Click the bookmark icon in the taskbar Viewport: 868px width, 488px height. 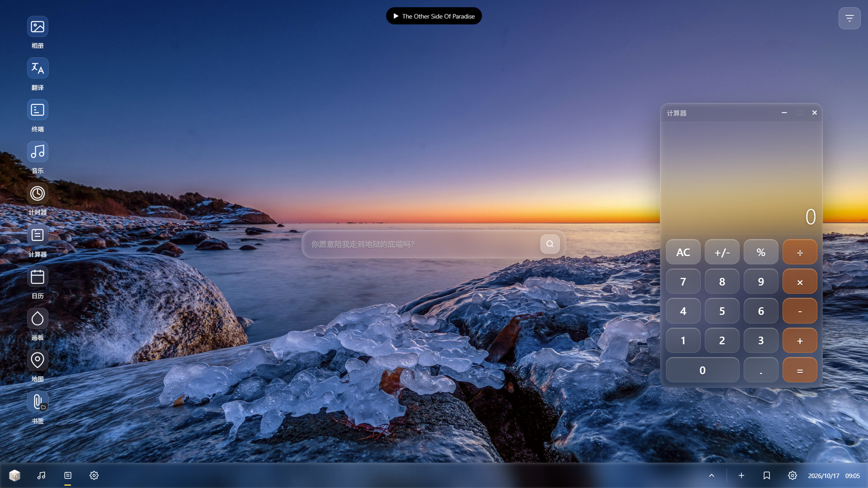tap(767, 475)
